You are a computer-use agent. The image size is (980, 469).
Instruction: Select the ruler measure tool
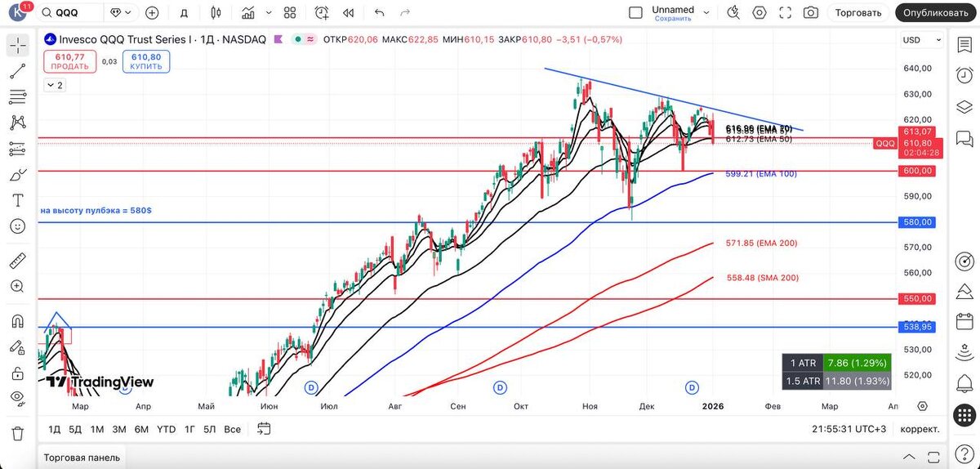(x=18, y=261)
